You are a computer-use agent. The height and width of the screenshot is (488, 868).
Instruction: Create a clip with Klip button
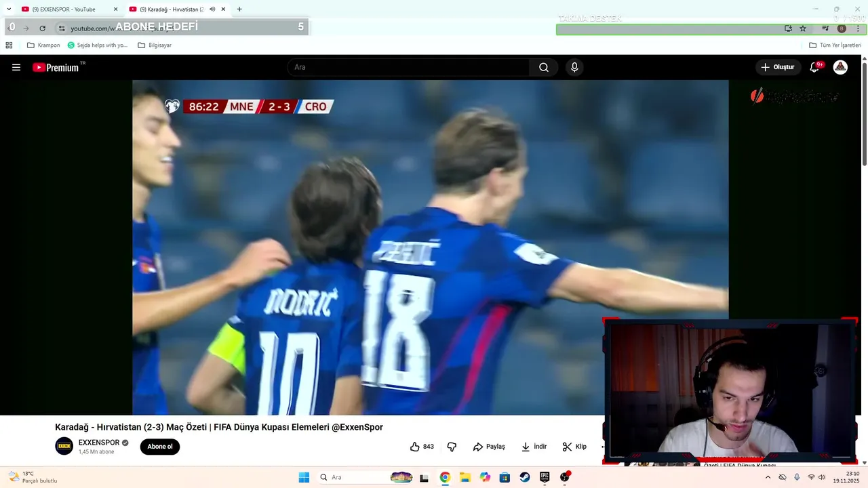pos(574,447)
